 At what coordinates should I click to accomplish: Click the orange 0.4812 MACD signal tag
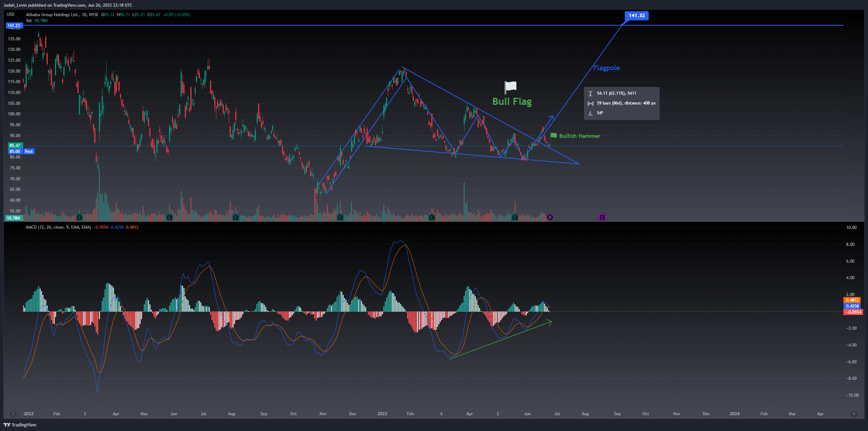[x=852, y=300]
